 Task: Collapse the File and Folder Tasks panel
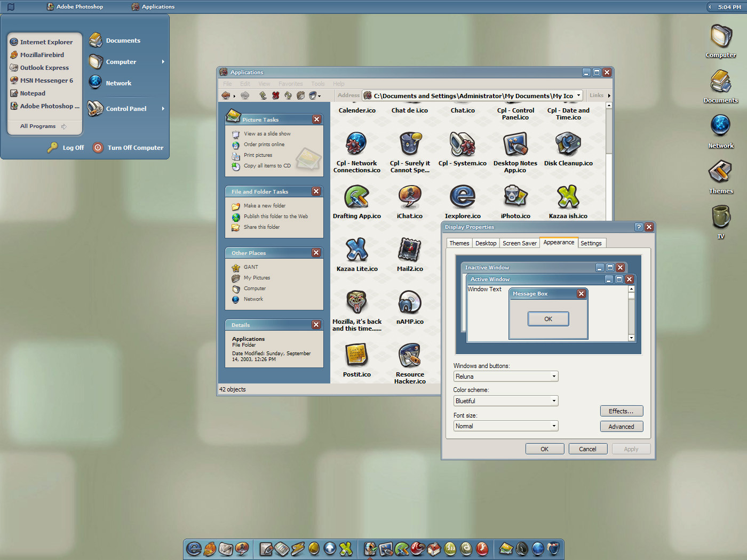click(x=316, y=191)
